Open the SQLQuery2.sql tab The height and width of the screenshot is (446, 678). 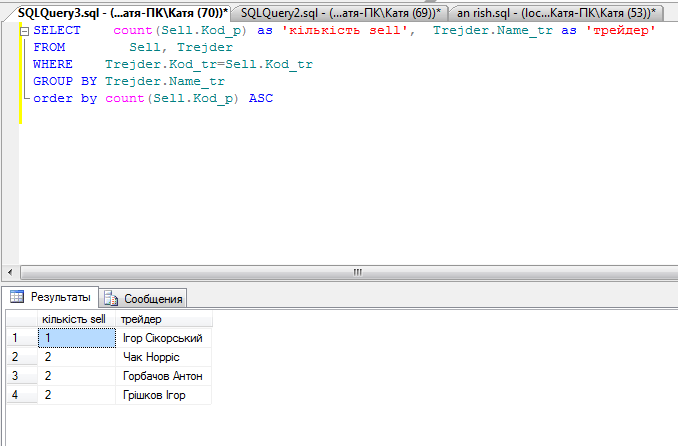(340, 13)
